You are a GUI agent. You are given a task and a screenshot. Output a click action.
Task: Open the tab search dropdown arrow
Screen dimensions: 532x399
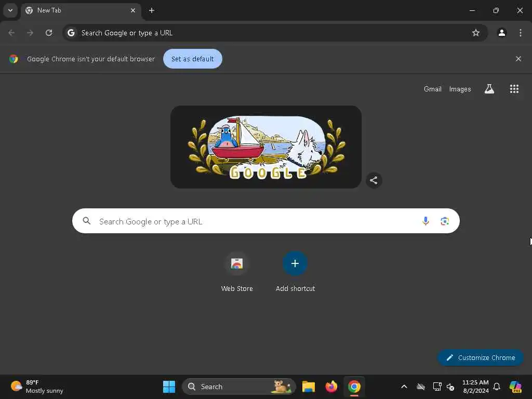[x=10, y=10]
